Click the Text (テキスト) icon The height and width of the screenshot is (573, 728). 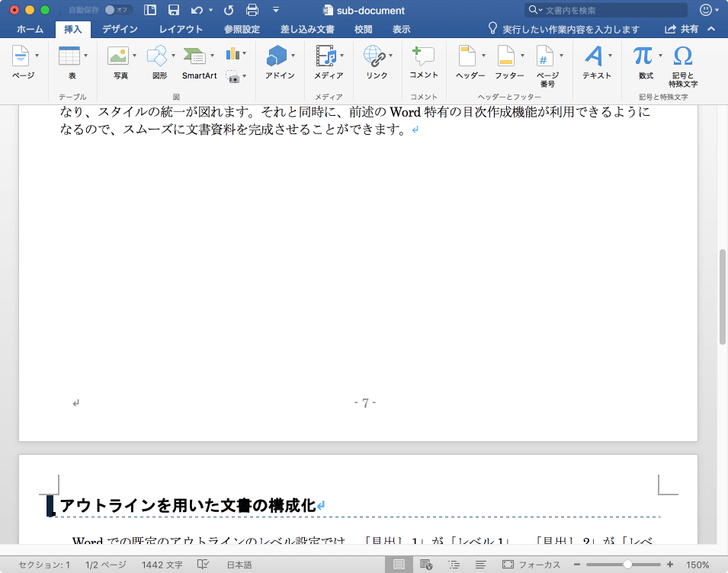point(594,56)
